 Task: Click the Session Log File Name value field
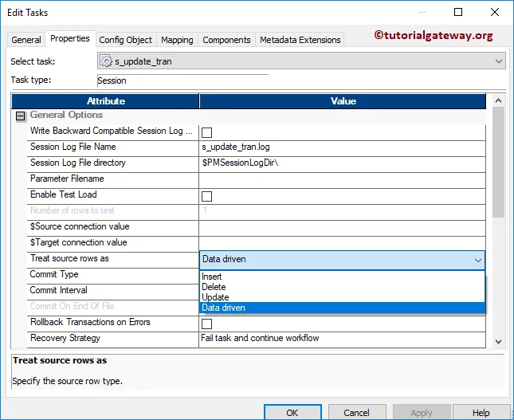tap(342, 147)
